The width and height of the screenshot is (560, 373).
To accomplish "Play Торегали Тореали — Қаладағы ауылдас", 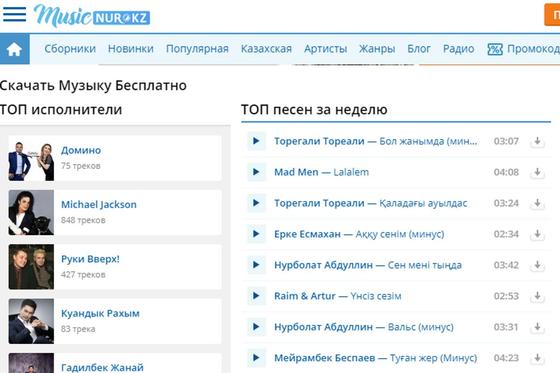I will tap(256, 203).
